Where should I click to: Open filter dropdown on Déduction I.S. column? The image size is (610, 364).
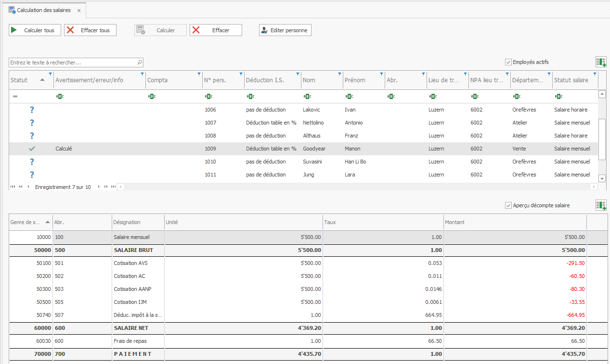pyautogui.click(x=298, y=74)
